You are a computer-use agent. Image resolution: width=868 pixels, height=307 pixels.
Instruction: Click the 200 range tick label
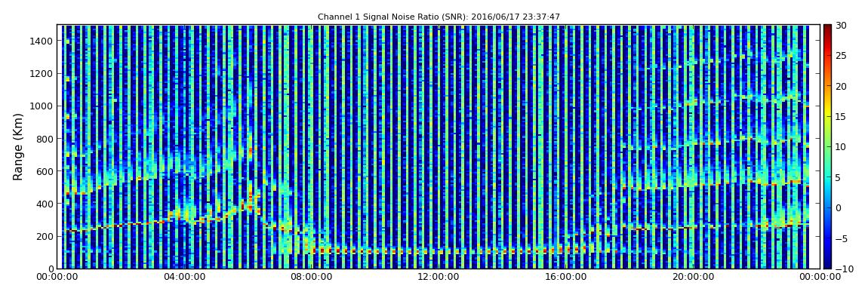click(x=45, y=237)
